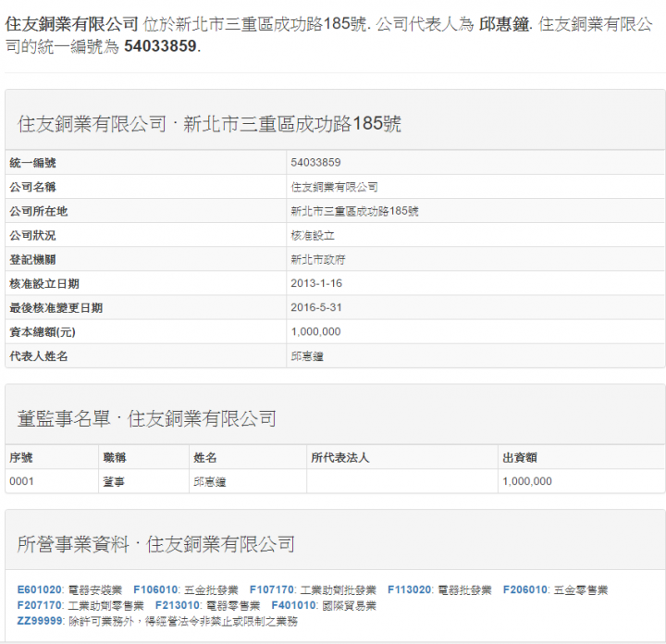Click the 資本總額(元) row label
This screenshot has width=666, height=644.
click(43, 332)
